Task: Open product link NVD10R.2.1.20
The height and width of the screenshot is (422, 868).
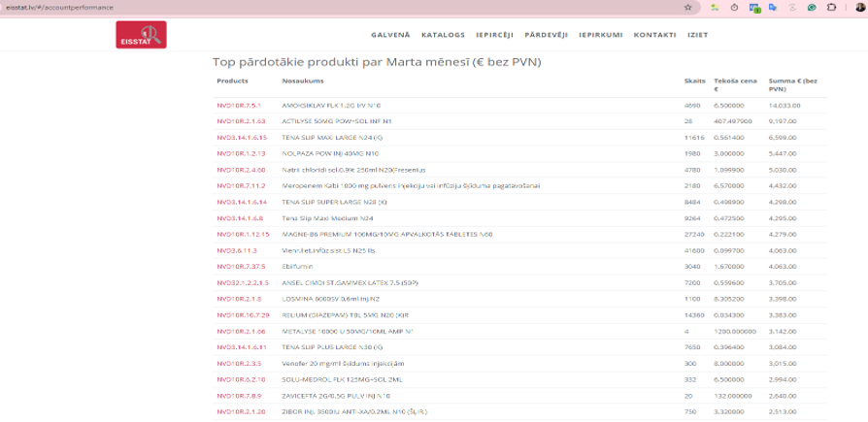Action: pos(241,412)
